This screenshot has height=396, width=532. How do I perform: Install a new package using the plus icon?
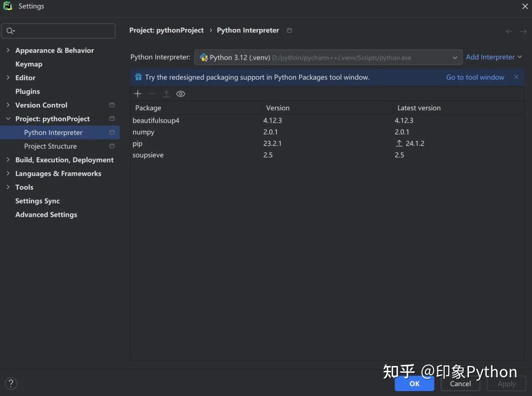coord(137,94)
